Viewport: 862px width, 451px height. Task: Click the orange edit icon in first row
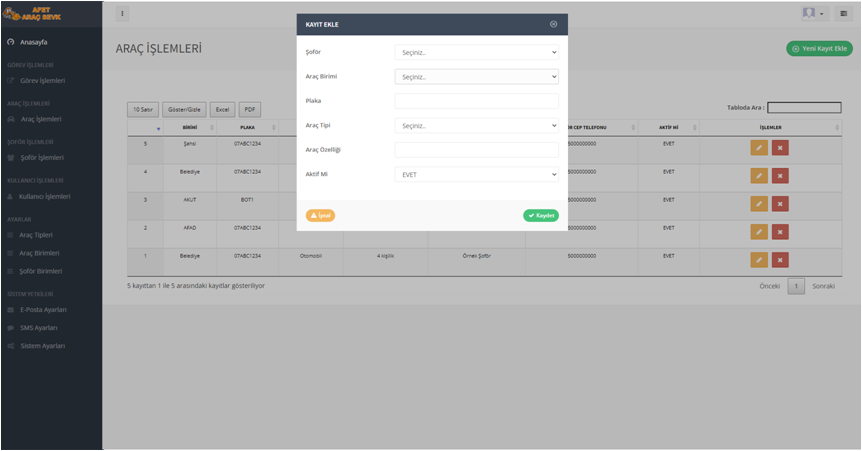click(759, 148)
